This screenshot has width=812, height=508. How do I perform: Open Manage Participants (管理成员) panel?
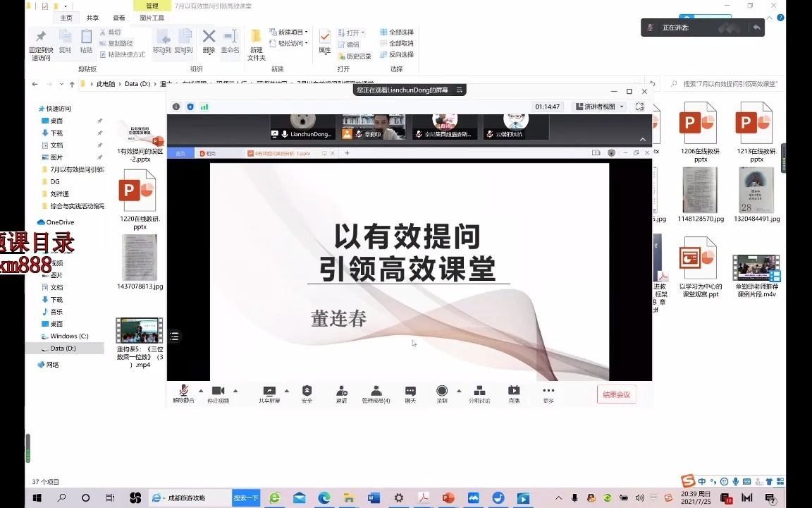pos(376,394)
